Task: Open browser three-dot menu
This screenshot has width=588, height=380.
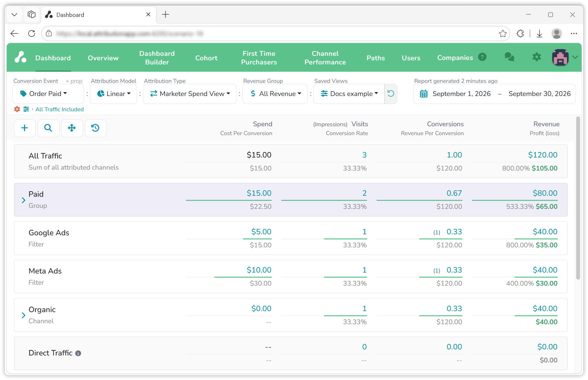Action: pyautogui.click(x=574, y=33)
